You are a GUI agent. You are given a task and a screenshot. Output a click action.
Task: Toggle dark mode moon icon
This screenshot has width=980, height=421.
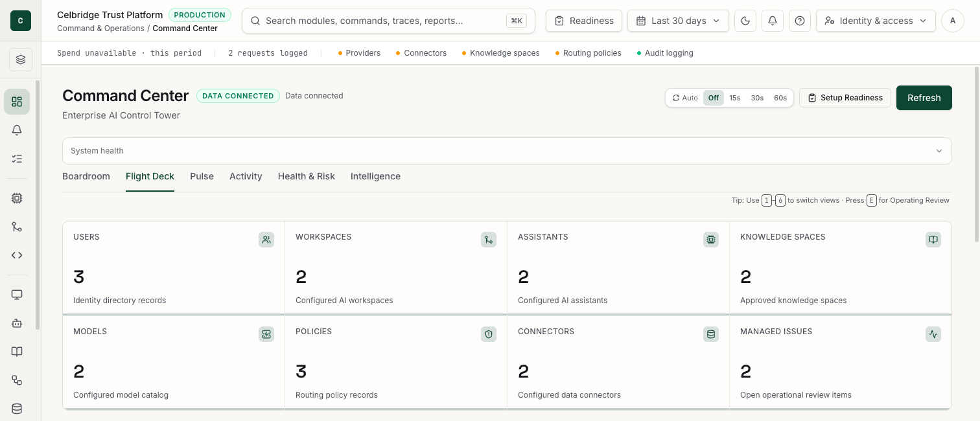pyautogui.click(x=745, y=21)
